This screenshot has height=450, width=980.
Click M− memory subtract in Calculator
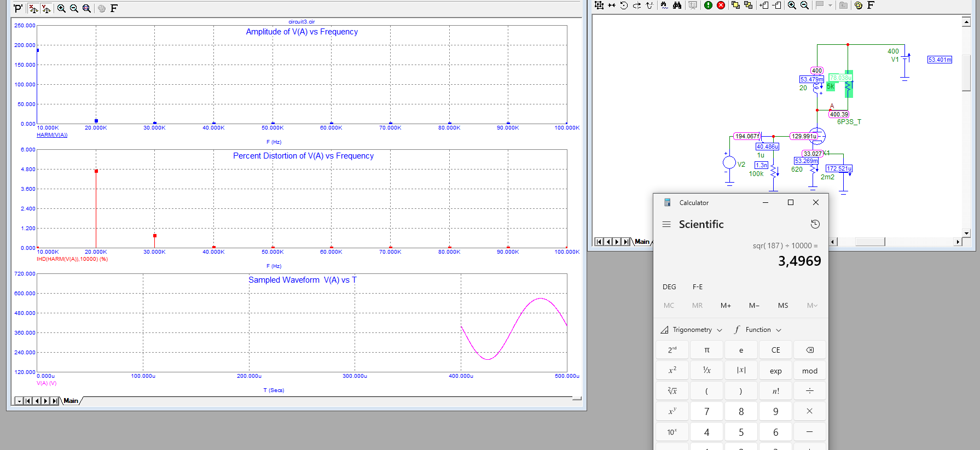click(x=754, y=306)
